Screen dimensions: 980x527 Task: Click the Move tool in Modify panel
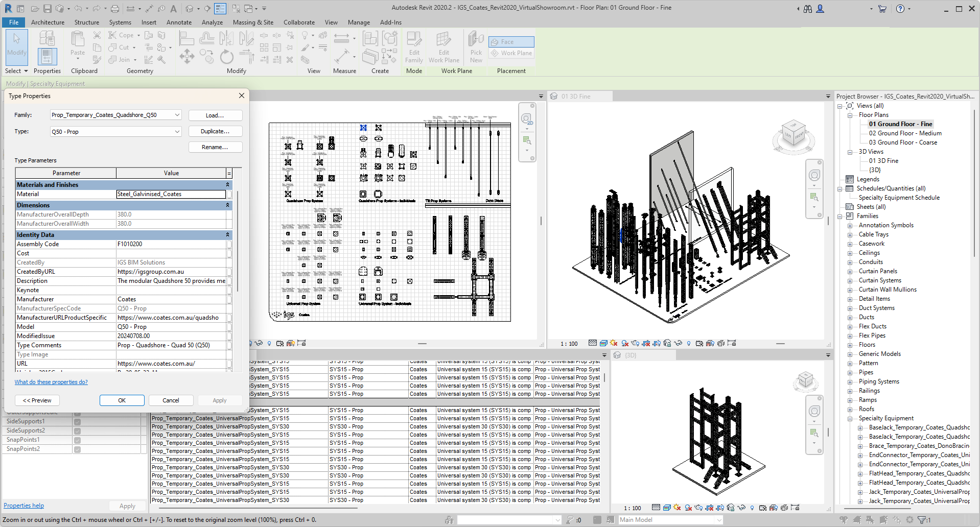pos(186,56)
